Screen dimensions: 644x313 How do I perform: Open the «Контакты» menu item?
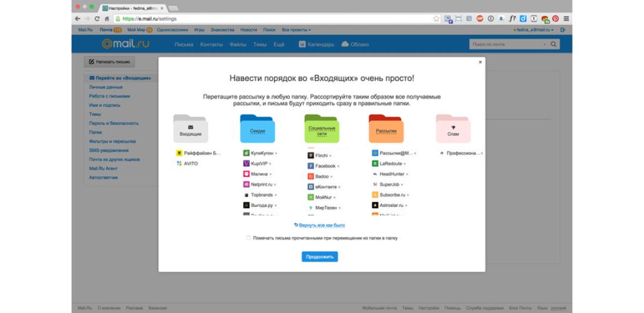(x=211, y=45)
